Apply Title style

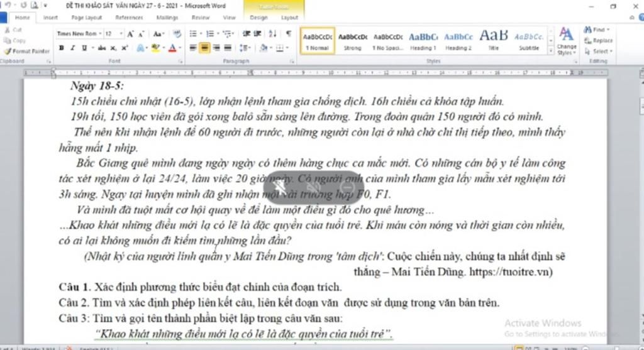pyautogui.click(x=494, y=41)
